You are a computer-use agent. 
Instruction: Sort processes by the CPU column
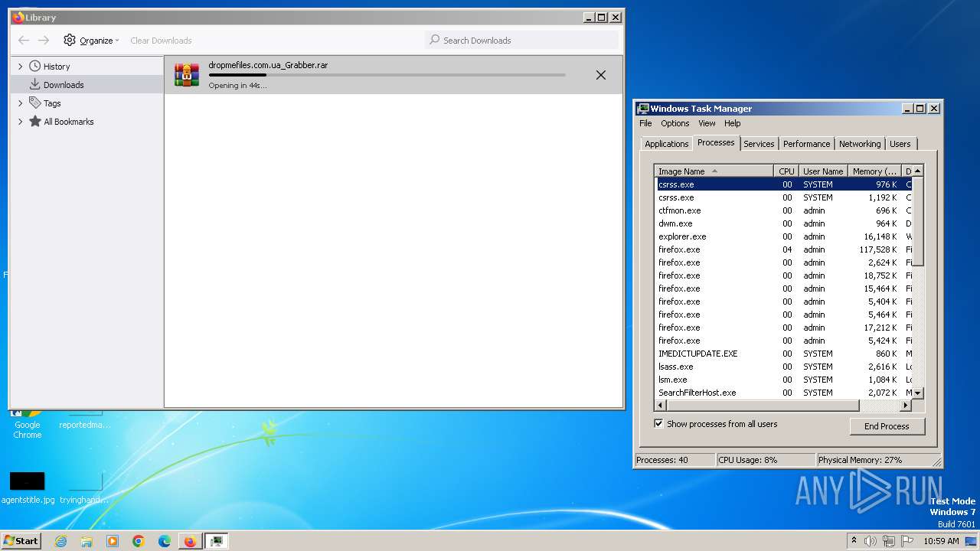tap(786, 171)
